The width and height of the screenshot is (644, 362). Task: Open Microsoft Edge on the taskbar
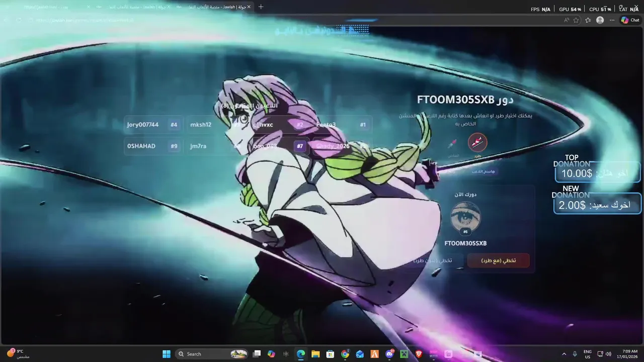coord(301,354)
